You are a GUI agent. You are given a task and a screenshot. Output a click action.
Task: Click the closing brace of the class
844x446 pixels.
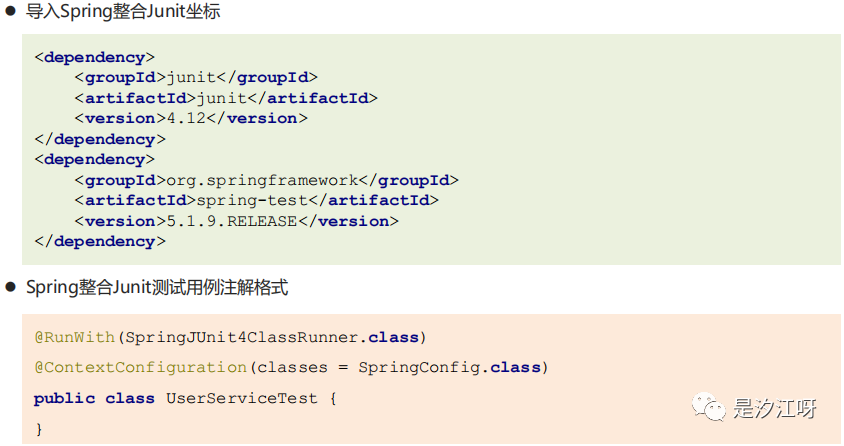click(x=39, y=429)
